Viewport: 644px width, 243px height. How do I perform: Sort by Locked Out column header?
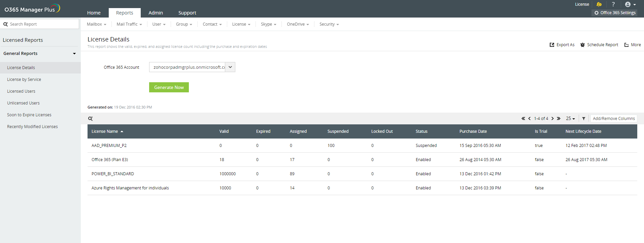382,131
